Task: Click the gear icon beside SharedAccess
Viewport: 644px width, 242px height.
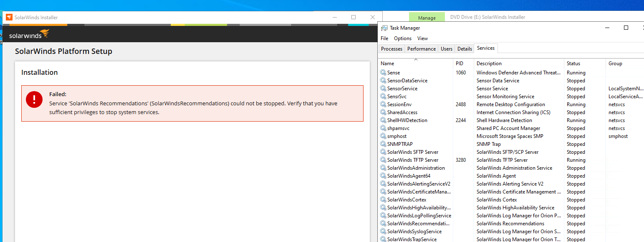Action: coord(383,112)
